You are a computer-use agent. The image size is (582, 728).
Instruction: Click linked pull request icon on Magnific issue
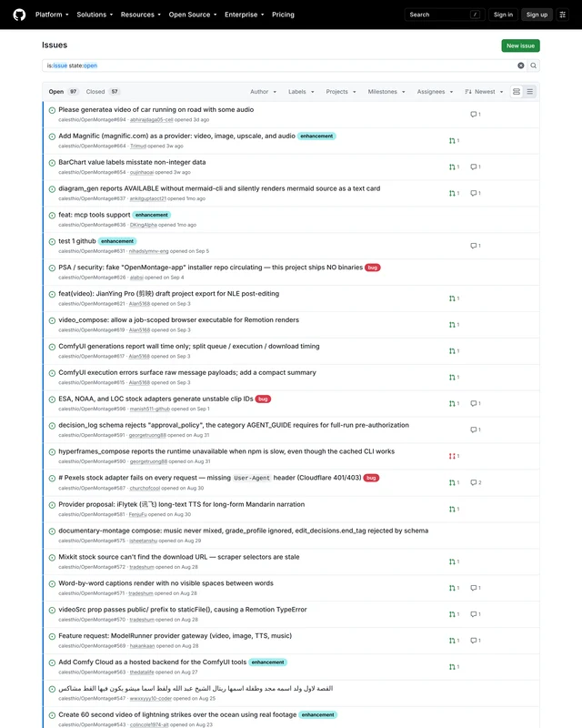[452, 140]
